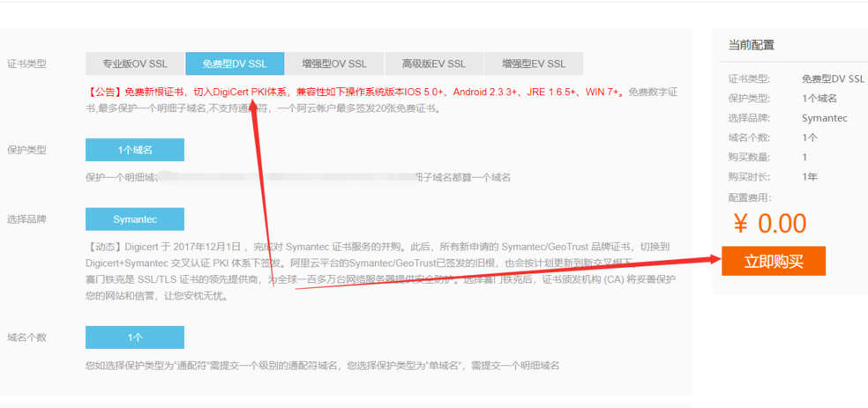The width and height of the screenshot is (868, 408).
Task: Choose the 增强型OV SSL option
Action: pyautogui.click(x=334, y=63)
